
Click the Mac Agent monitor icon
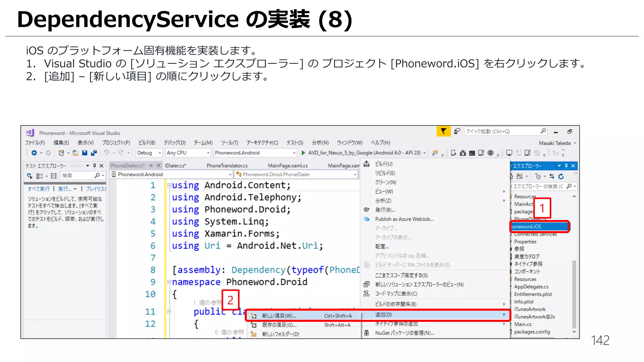pos(509,153)
